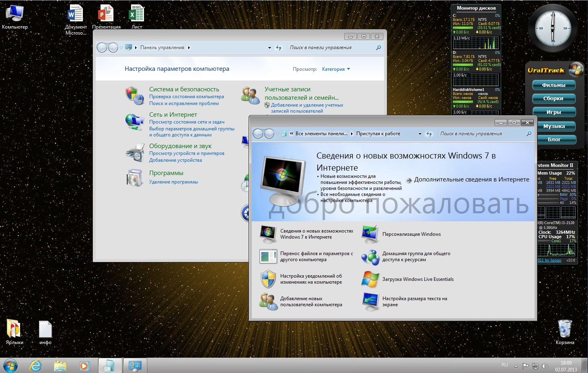This screenshot has width=588, height=373.
Task: Click the Сеть и Интернет globe icon
Action: click(x=134, y=121)
